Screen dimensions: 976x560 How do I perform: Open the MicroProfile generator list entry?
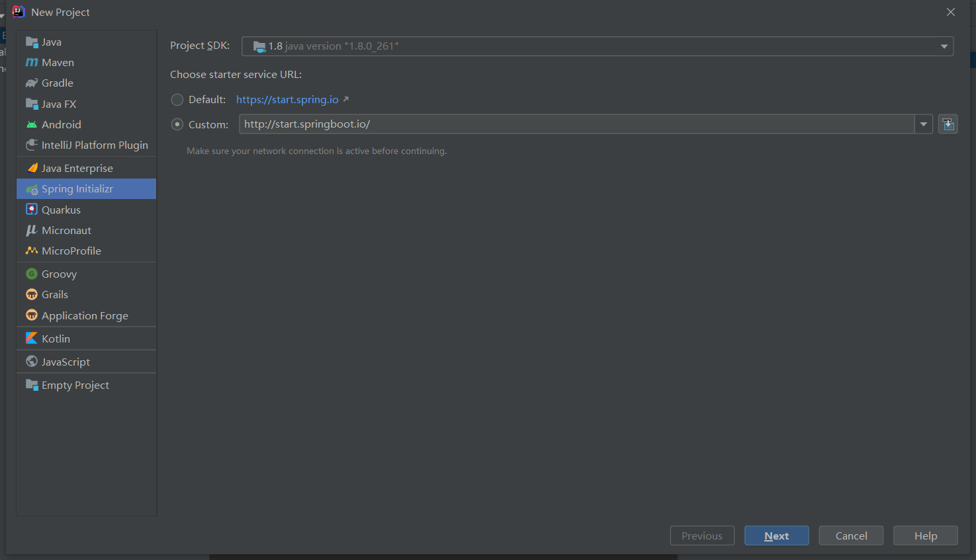(x=68, y=251)
